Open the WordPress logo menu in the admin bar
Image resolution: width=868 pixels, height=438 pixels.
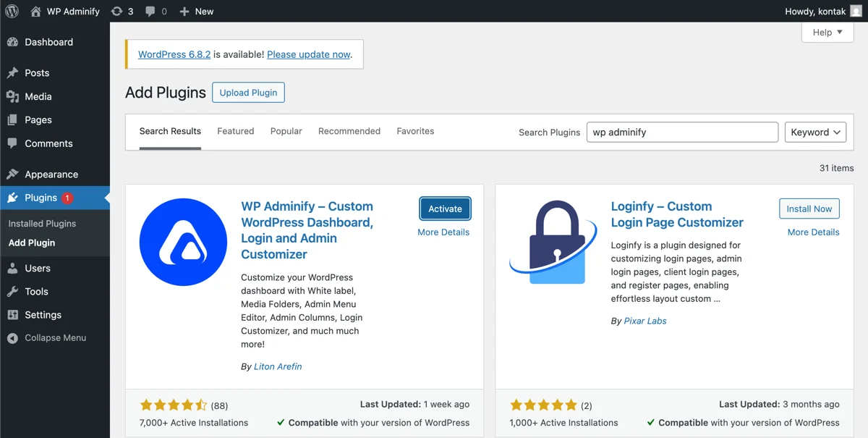[x=12, y=11]
